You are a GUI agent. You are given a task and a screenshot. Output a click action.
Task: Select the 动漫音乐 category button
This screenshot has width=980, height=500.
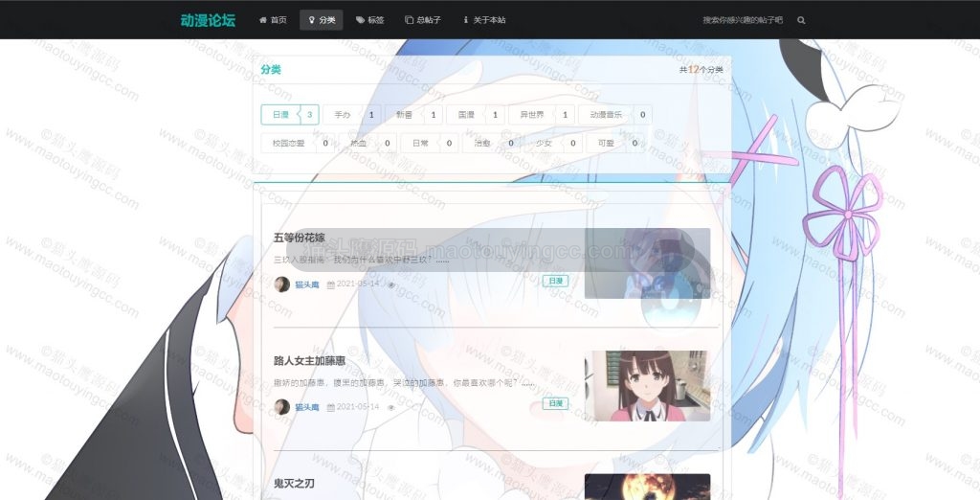pos(615,115)
